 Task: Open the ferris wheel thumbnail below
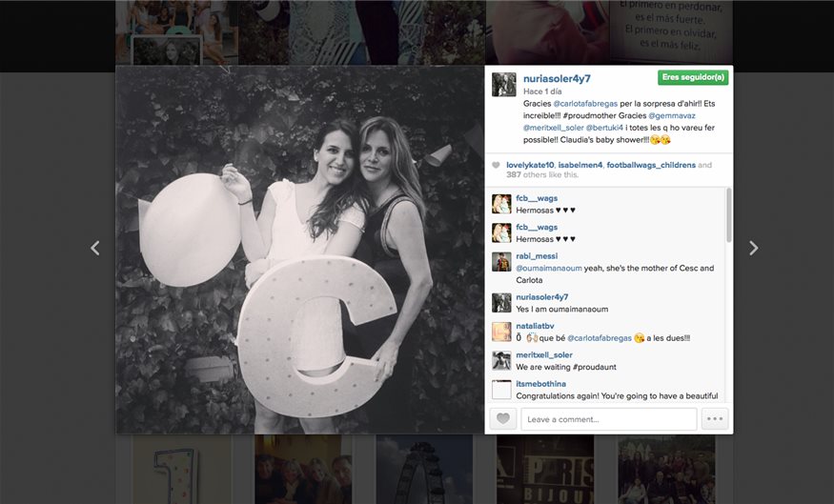pyautogui.click(x=412, y=470)
